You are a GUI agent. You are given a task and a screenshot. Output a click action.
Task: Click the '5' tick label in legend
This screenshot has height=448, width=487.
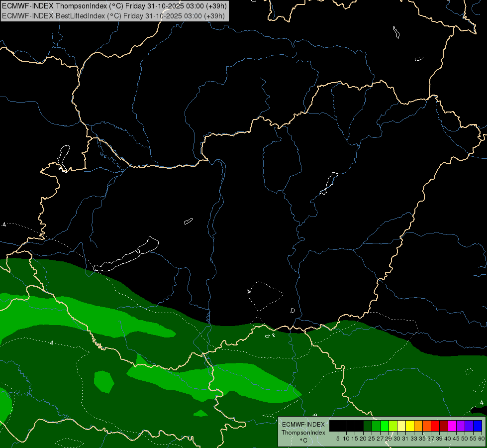(338, 439)
